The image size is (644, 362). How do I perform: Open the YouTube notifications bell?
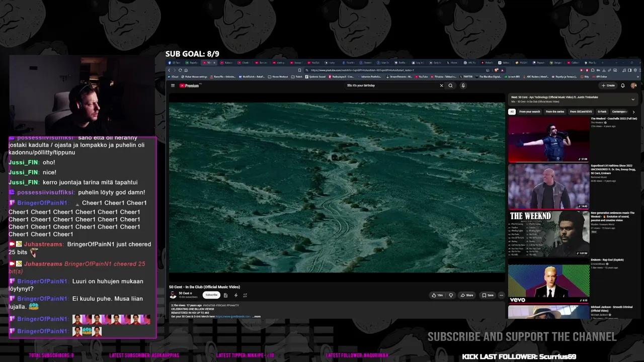click(x=623, y=85)
